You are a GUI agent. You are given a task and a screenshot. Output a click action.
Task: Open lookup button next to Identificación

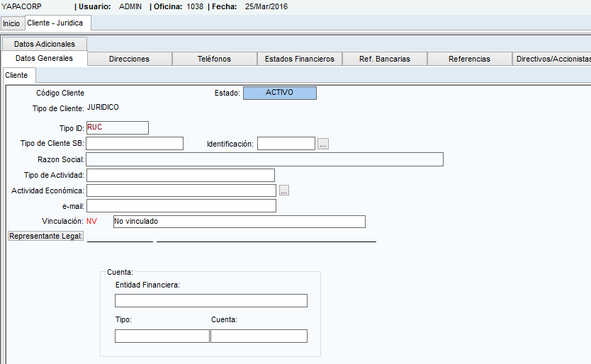coord(323,144)
